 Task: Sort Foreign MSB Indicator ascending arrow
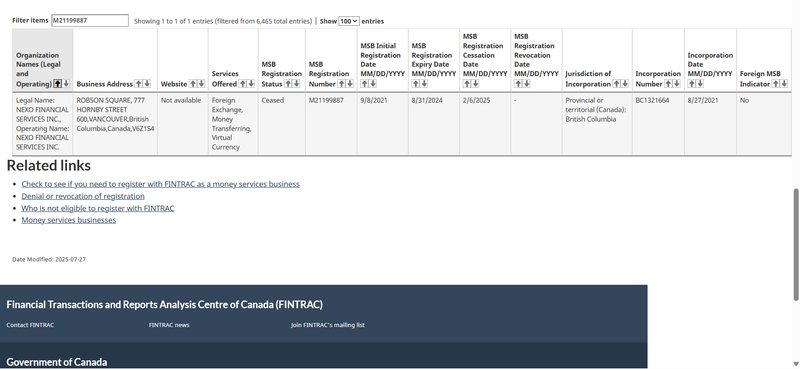pos(776,84)
